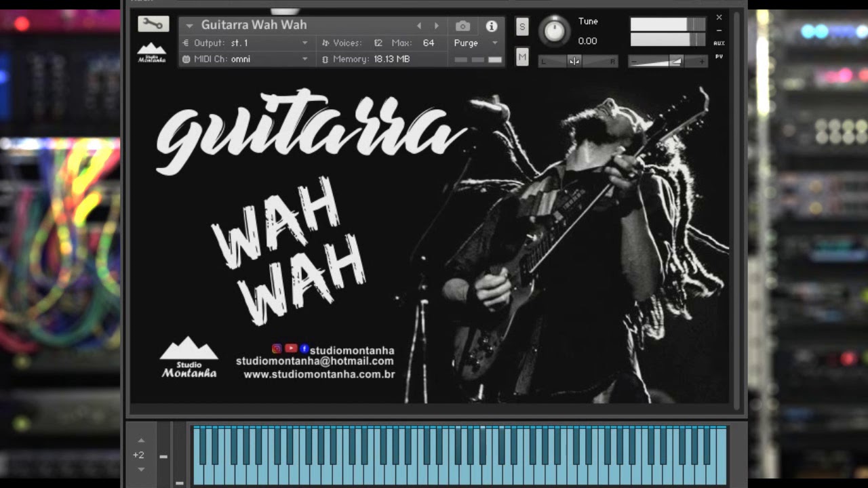Click the instrument panel vertical scrollbar
Image resolution: width=868 pixels, height=488 pixels.
(738, 210)
